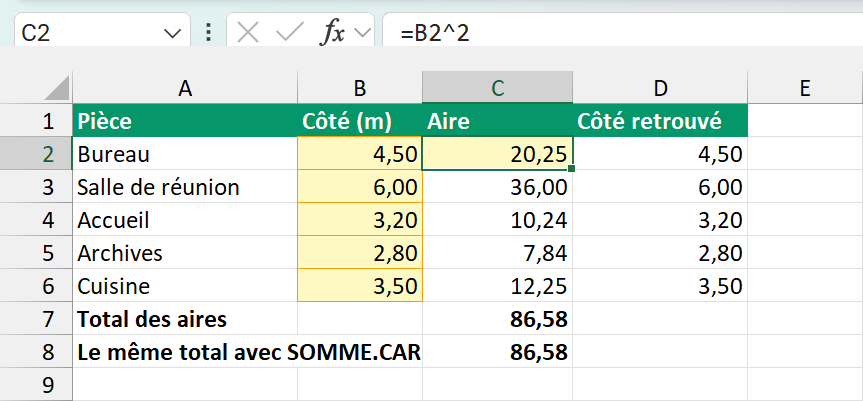Click cell B5 with value 2,80
This screenshot has width=863, height=401.
[x=360, y=252]
